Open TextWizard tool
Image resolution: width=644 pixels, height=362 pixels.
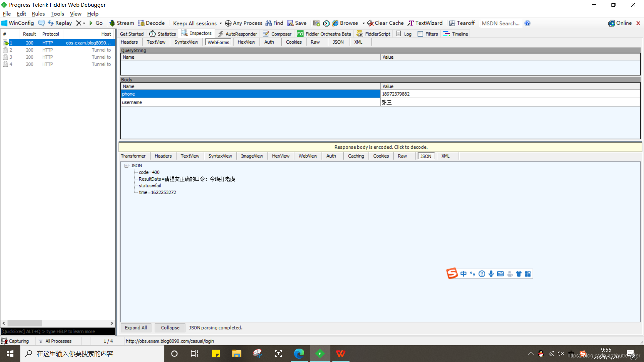[x=425, y=23]
